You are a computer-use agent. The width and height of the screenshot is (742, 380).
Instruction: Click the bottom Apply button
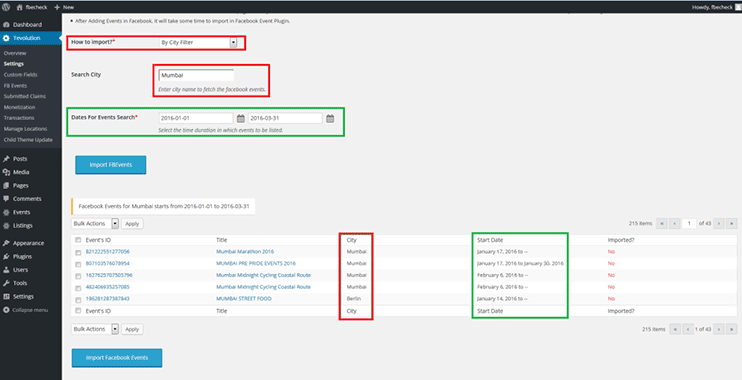(132, 329)
